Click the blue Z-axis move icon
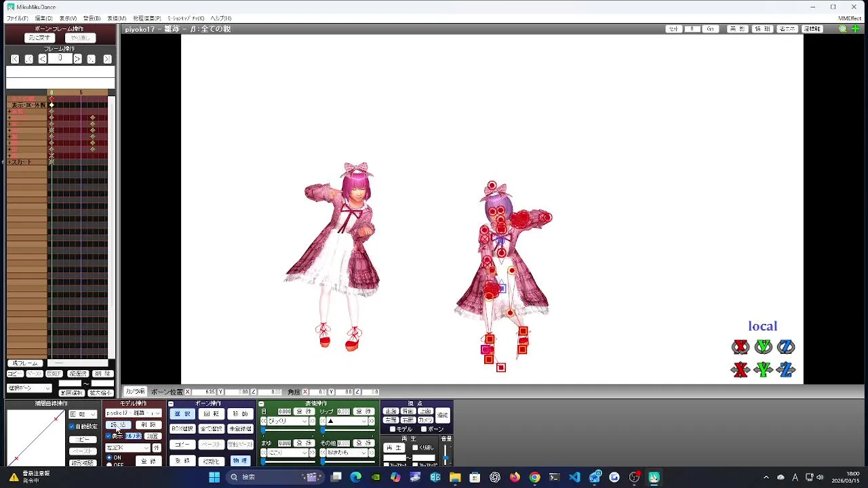Viewport: 868px width, 488px height. [786, 369]
